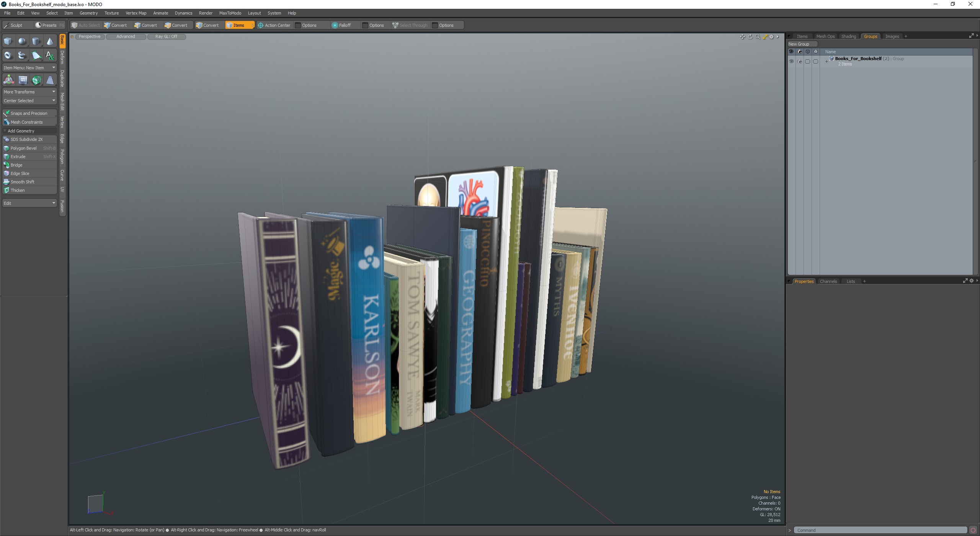The height and width of the screenshot is (536, 980).
Task: Click viewport pan move icon
Action: [742, 37]
